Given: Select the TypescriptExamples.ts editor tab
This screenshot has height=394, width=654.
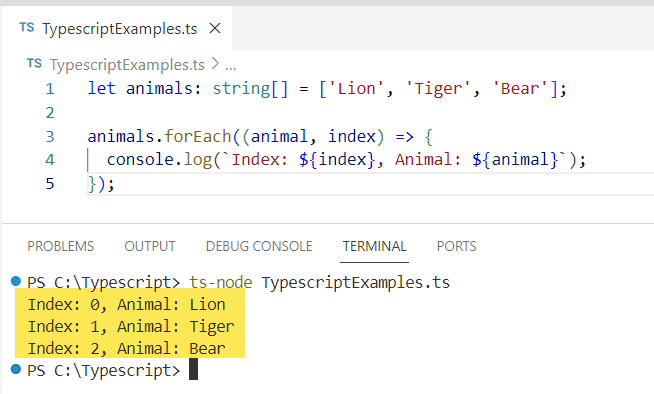Looking at the screenshot, I should (117, 28).
